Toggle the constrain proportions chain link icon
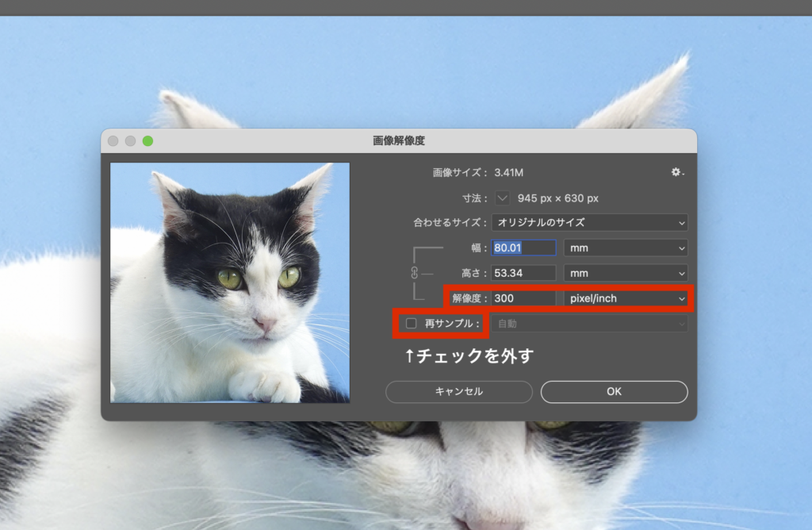 pos(414,273)
